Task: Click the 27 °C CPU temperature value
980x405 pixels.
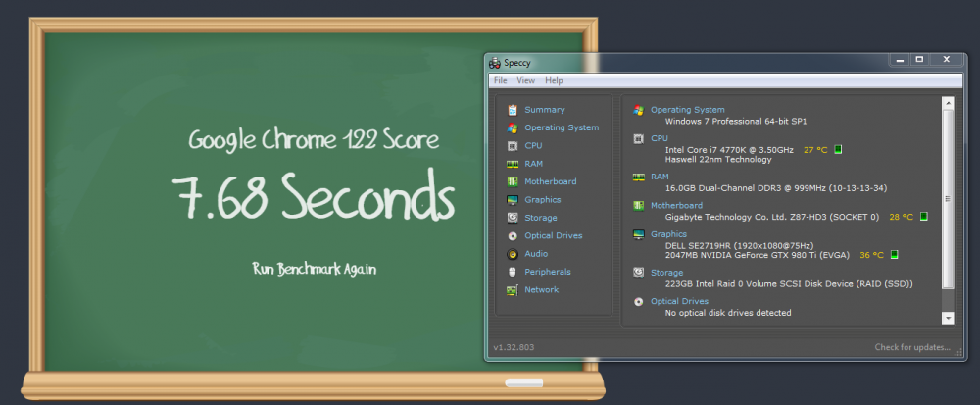Action: pyautogui.click(x=815, y=150)
